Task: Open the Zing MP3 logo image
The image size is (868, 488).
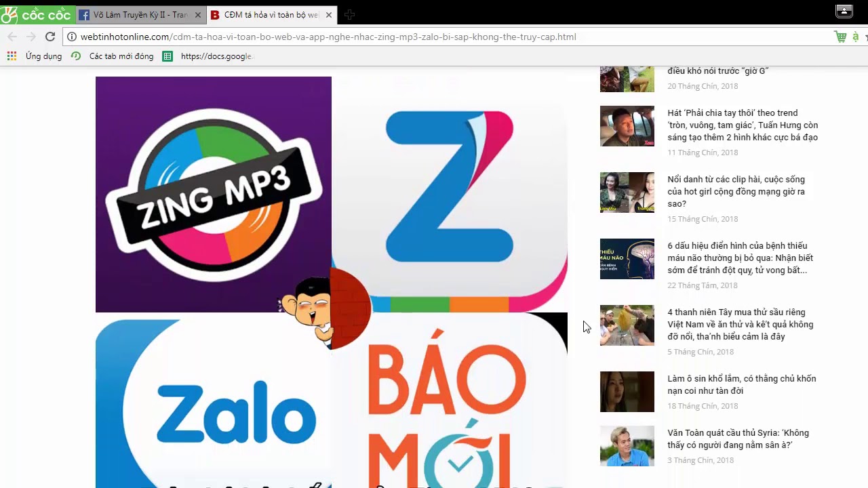Action: click(x=214, y=195)
